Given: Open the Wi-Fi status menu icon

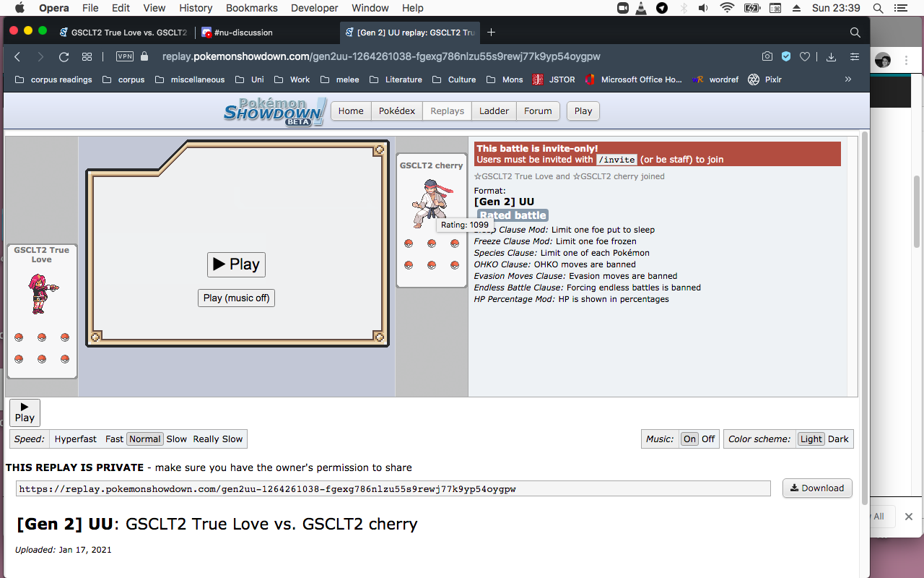Looking at the screenshot, I should 728,8.
